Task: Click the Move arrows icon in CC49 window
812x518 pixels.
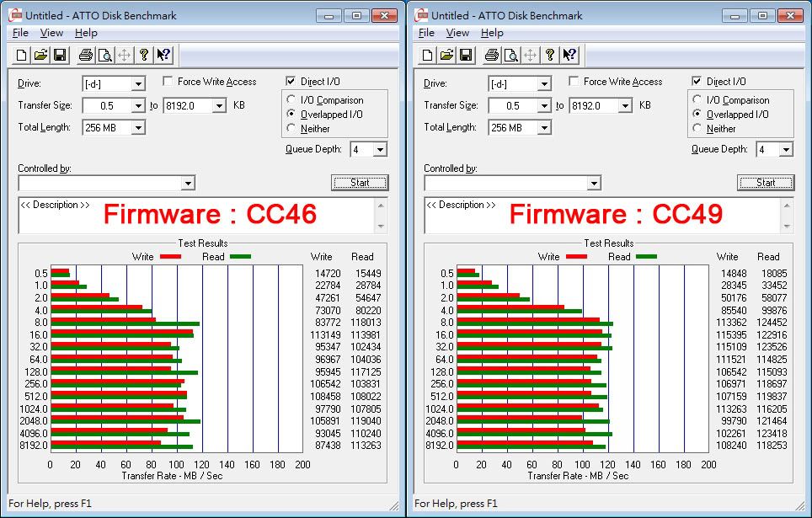Action: click(531, 55)
